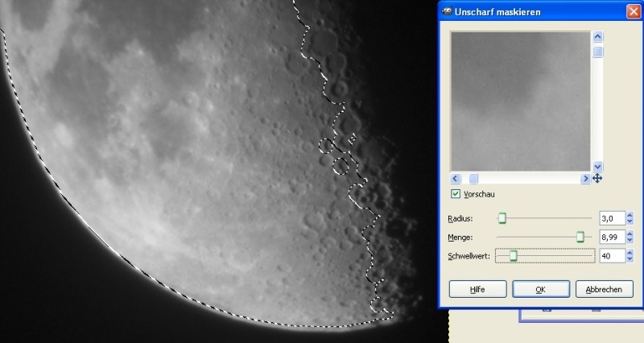Click preview horizontal scrollbar right arrow
This screenshot has height=343, width=644.
586,178
